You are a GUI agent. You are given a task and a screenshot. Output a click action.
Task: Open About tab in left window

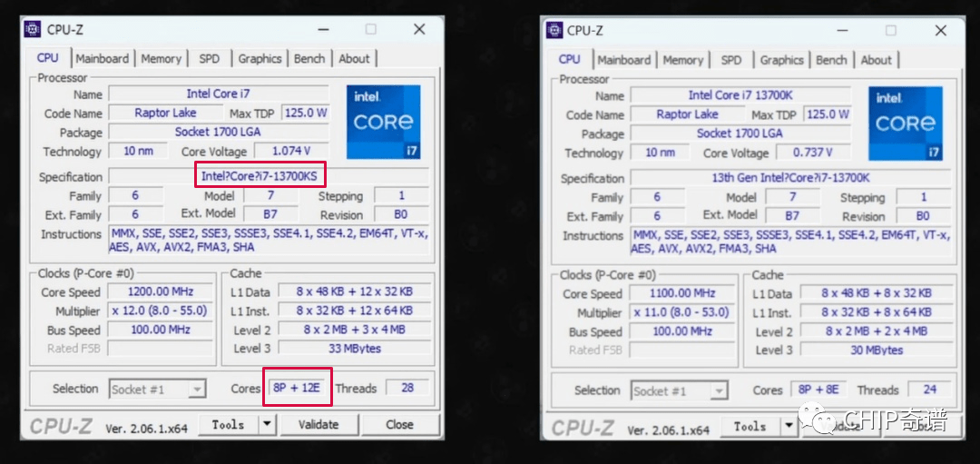354,59
